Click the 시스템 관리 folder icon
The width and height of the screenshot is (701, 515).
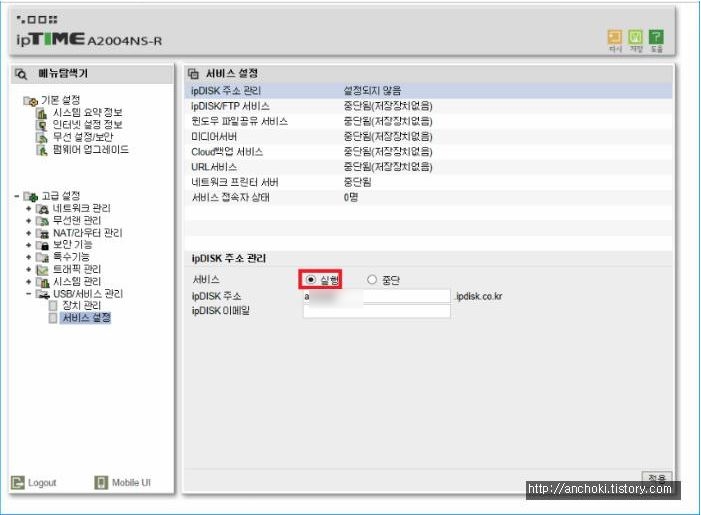[x=42, y=282]
